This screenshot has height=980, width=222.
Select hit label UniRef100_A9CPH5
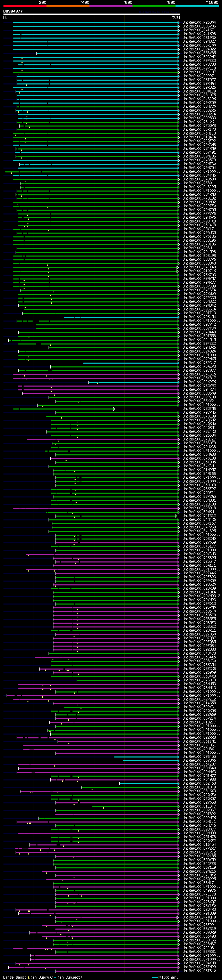click(199, 412)
